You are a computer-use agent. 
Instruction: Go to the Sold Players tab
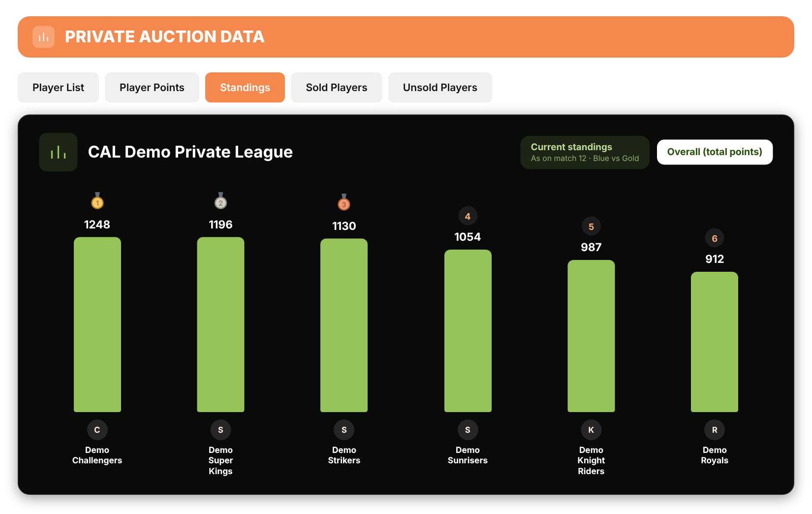[x=337, y=88]
